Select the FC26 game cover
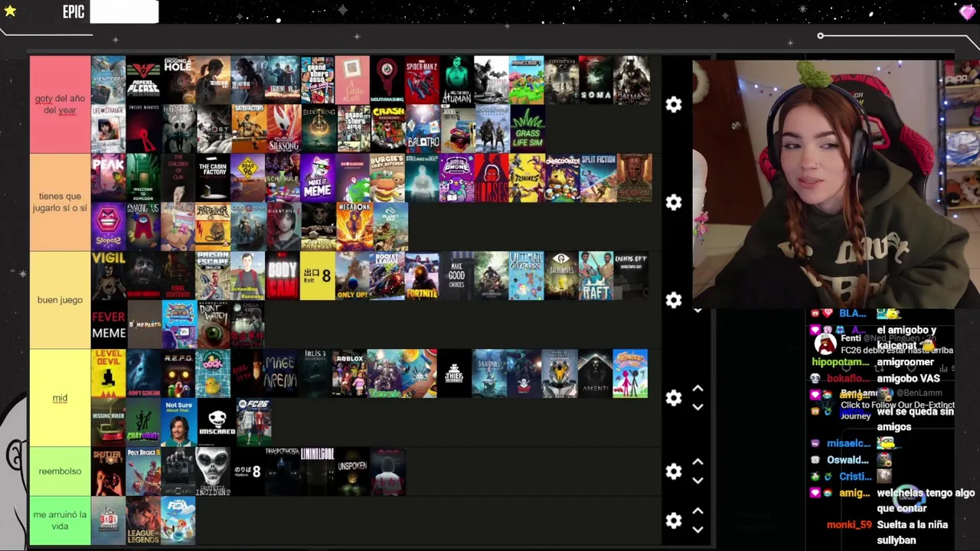The height and width of the screenshot is (551, 980). pyautogui.click(x=253, y=422)
